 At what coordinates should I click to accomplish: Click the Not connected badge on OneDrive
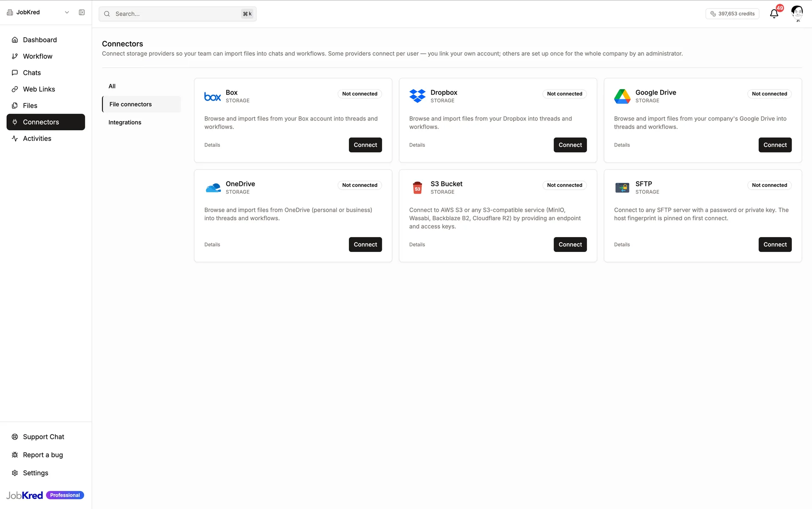coord(360,185)
